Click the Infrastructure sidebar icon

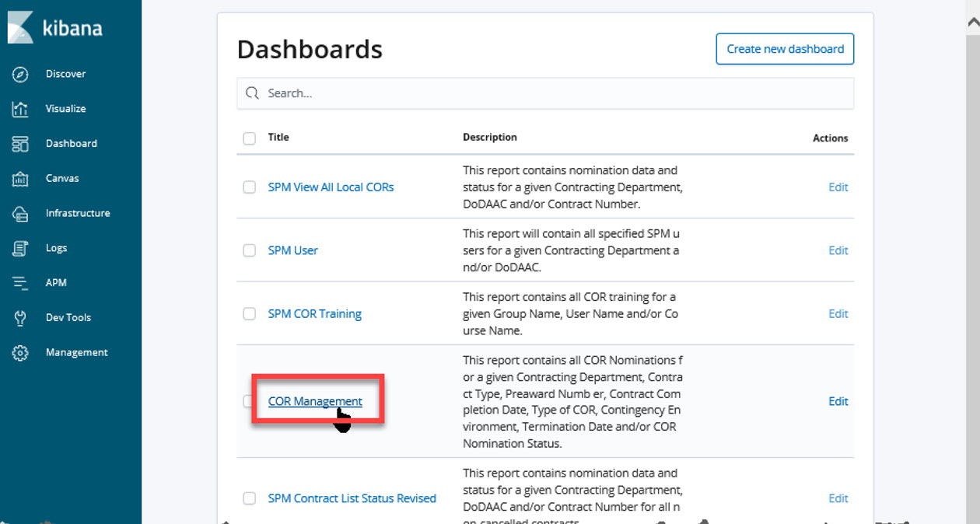[x=20, y=213]
